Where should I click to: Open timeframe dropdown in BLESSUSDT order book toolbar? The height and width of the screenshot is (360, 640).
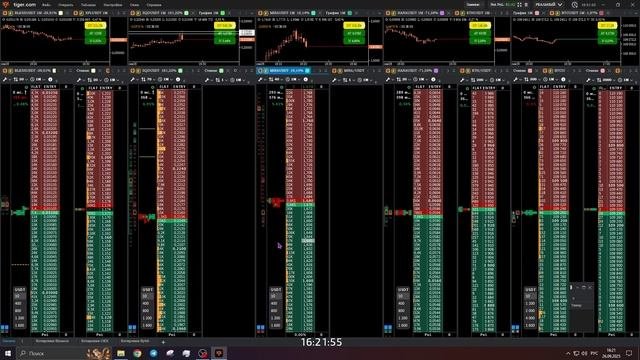click(37, 80)
